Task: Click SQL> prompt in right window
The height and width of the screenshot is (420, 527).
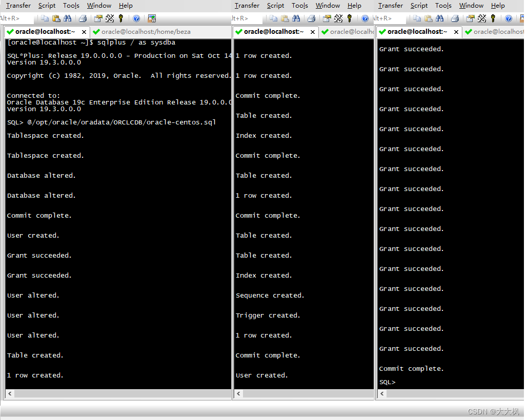Action: 388,382
